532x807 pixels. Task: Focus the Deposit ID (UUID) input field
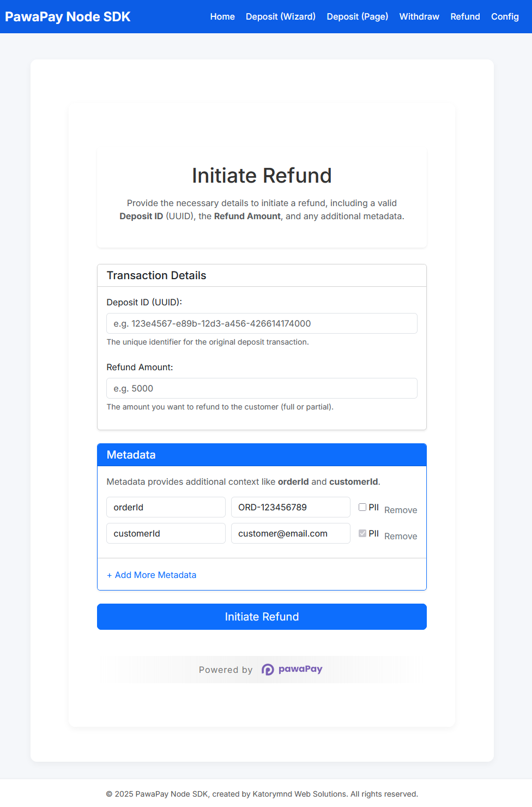[262, 323]
